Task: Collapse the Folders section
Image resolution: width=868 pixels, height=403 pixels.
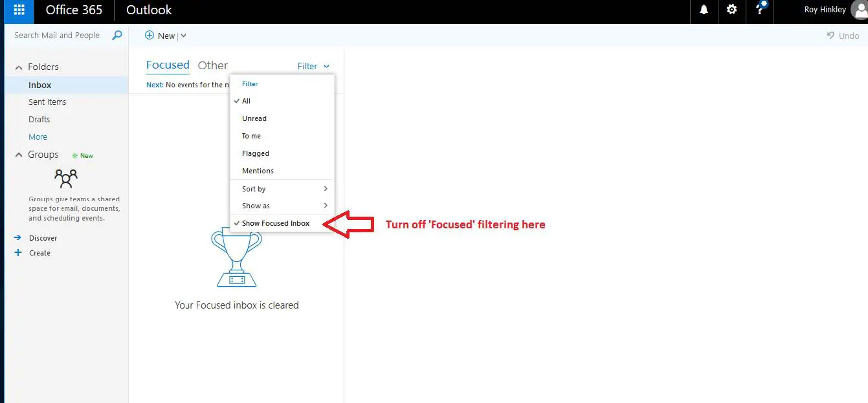Action: click(x=18, y=66)
